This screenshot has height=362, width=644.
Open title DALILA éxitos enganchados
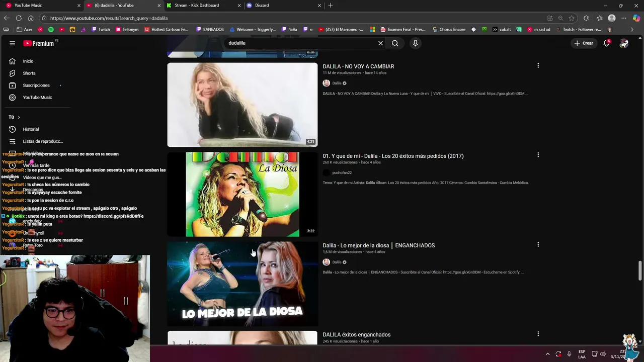[x=356, y=335]
